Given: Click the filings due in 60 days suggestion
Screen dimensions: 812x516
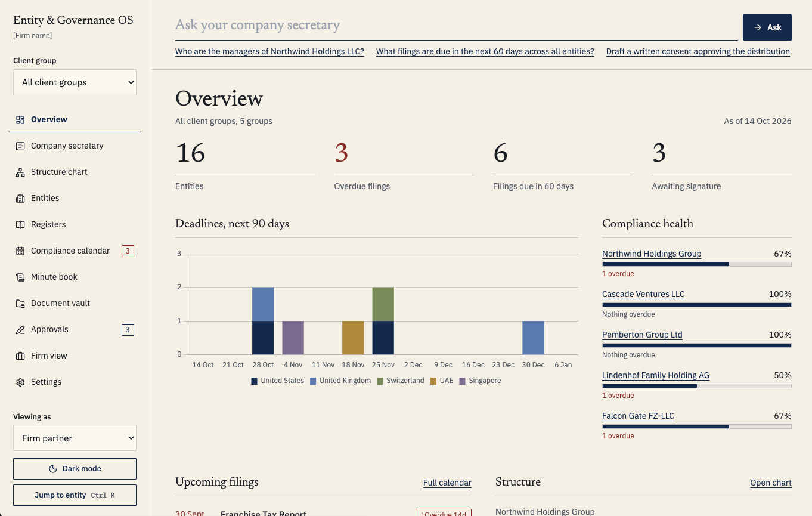Looking at the screenshot, I should click(485, 51).
